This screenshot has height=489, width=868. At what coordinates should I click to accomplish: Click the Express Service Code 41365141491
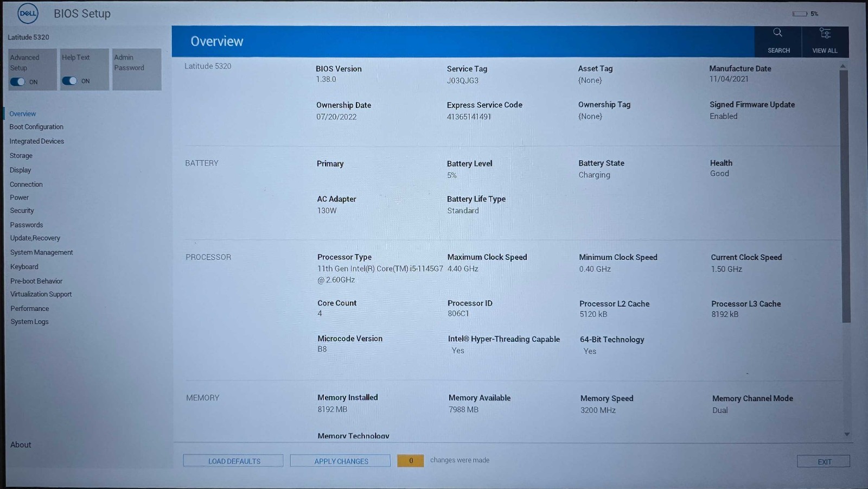coord(469,117)
